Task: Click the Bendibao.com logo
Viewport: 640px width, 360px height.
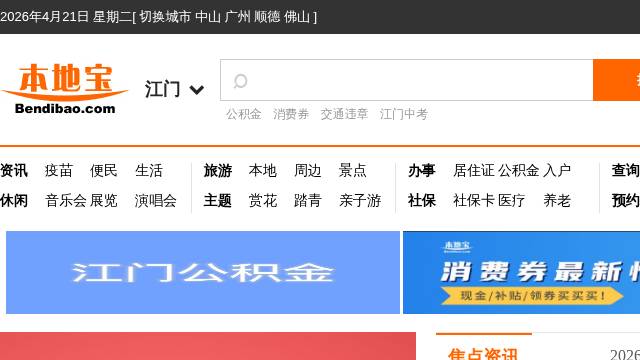Action: (x=64, y=89)
